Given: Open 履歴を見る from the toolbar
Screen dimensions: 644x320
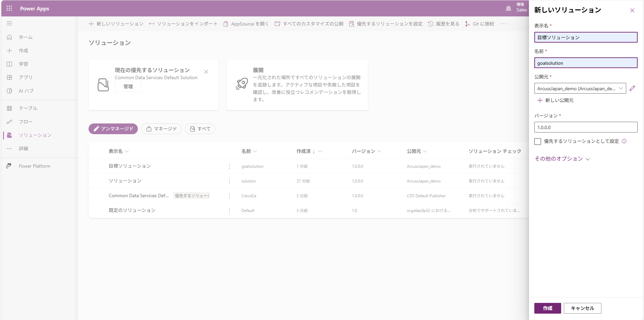Looking at the screenshot, I should pos(443,24).
